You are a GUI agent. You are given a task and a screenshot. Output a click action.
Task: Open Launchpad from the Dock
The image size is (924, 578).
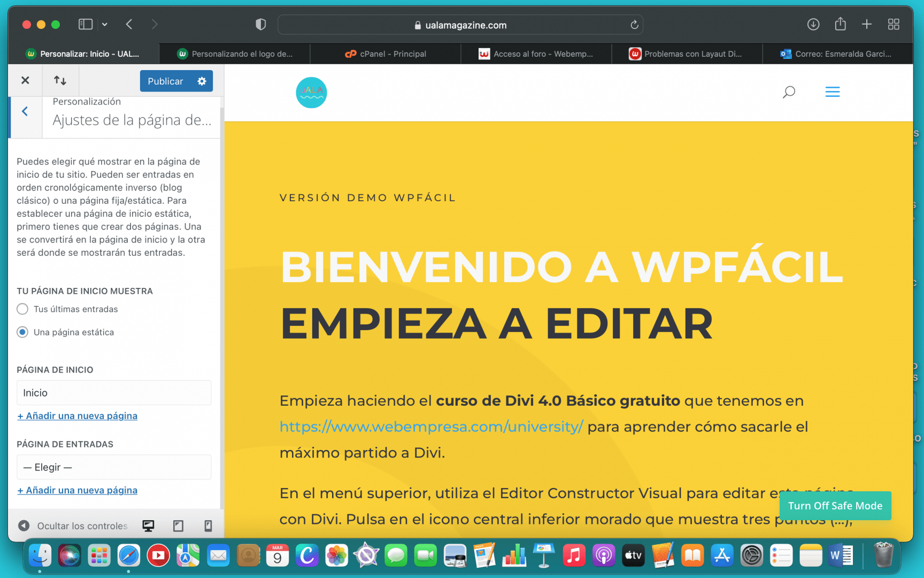point(99,556)
